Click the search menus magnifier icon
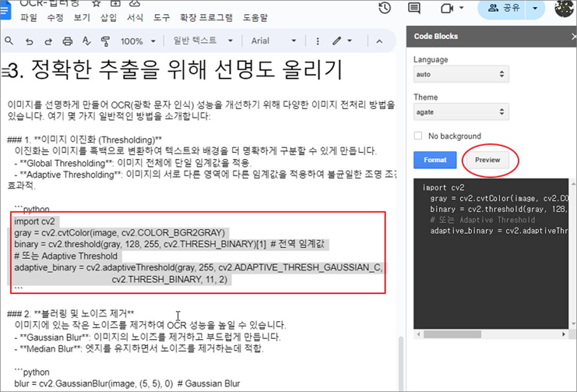The height and width of the screenshot is (392, 577). (8, 41)
